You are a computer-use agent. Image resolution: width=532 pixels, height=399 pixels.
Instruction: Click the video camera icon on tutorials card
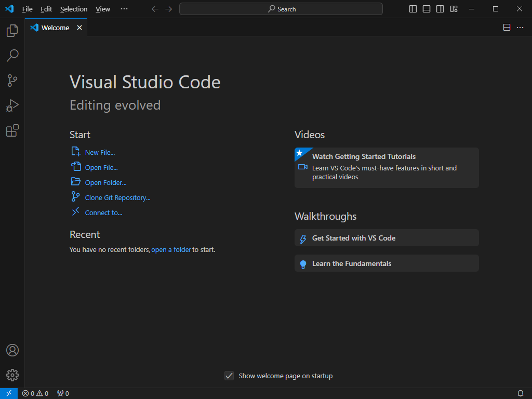click(303, 167)
